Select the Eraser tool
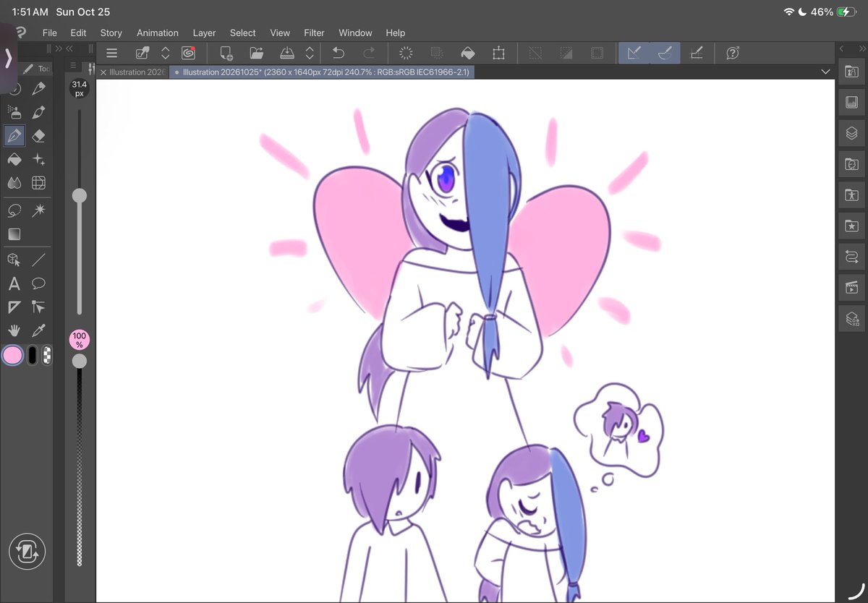 click(x=39, y=135)
